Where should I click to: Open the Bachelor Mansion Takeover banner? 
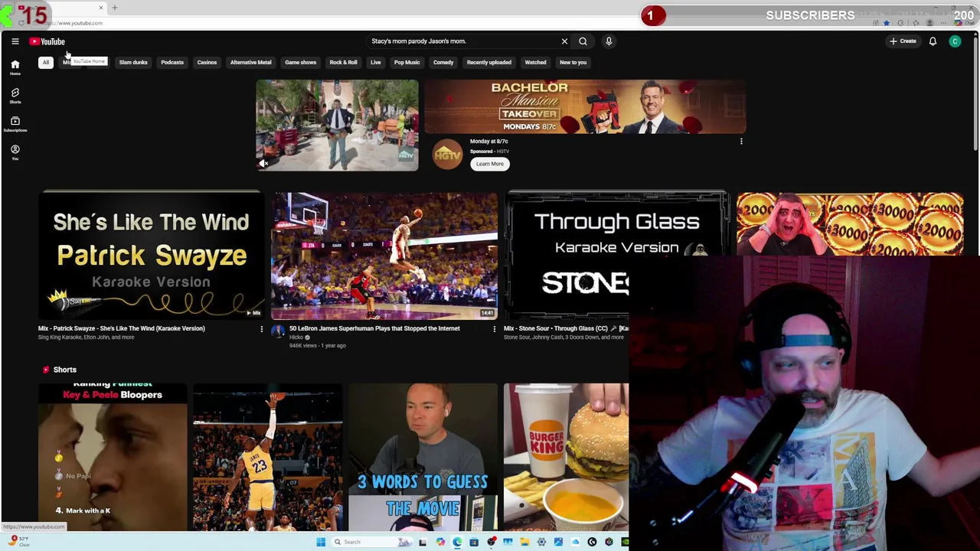pyautogui.click(x=584, y=106)
